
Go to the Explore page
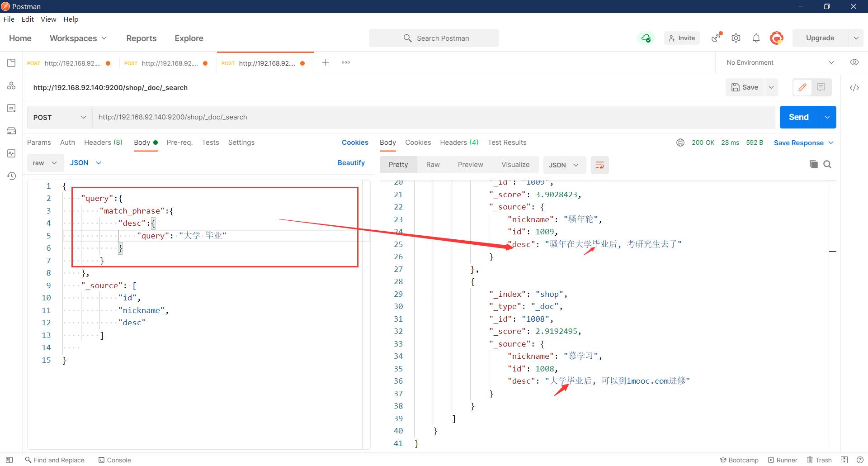[189, 38]
